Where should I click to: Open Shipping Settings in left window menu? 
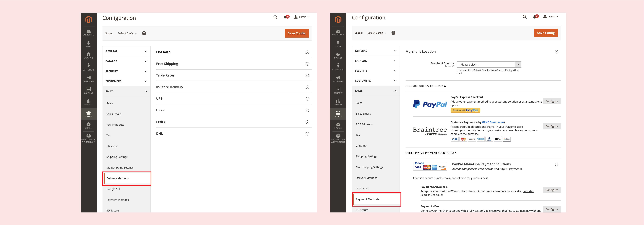[117, 157]
